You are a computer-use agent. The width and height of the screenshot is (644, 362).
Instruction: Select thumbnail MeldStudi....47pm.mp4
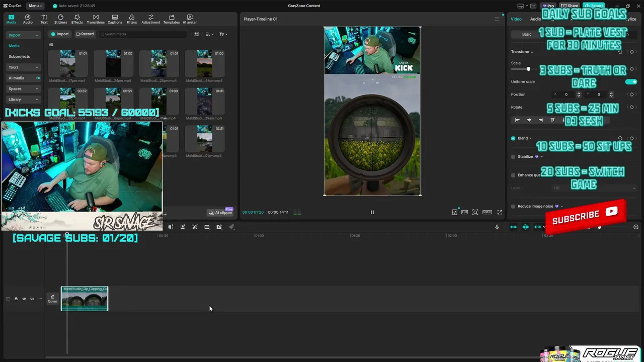68,63
